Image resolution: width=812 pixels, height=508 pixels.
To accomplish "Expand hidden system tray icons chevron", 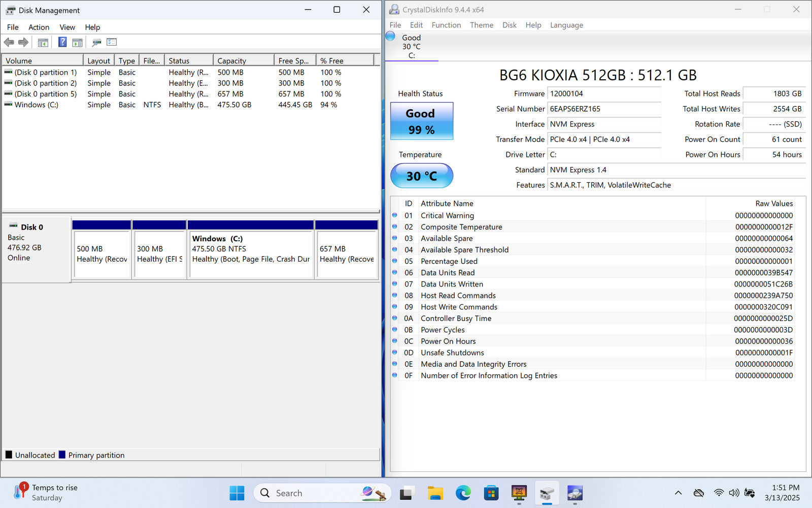I will [678, 493].
